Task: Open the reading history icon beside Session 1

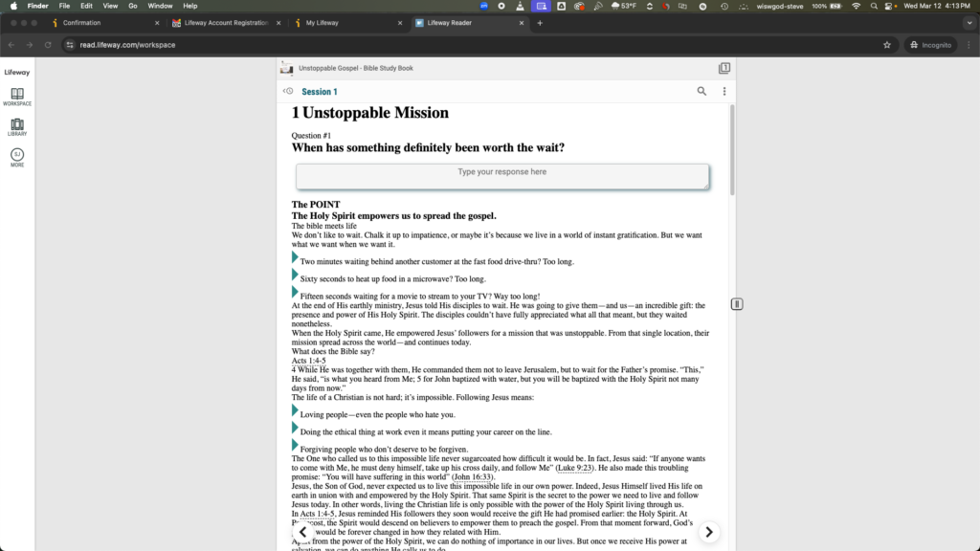Action: pos(288,91)
